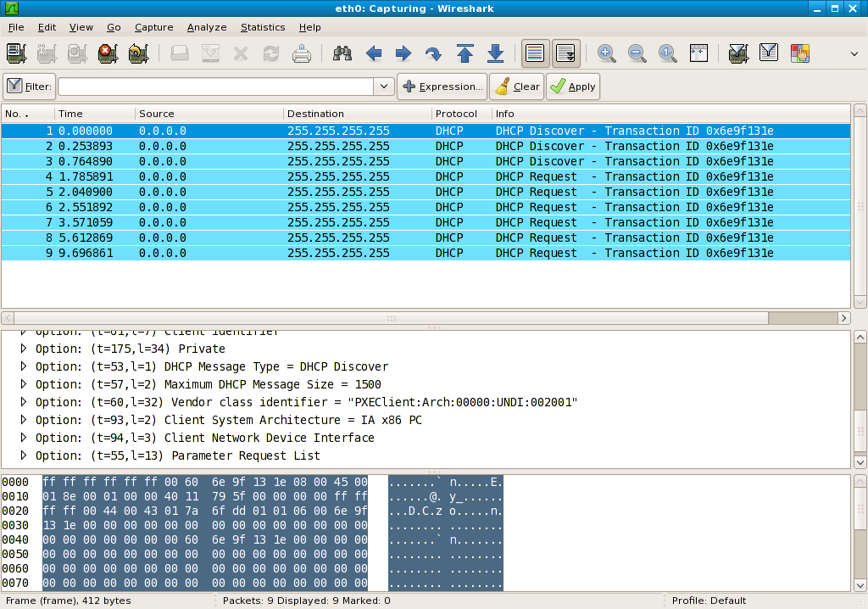
Task: Open the Go menu
Action: click(114, 27)
